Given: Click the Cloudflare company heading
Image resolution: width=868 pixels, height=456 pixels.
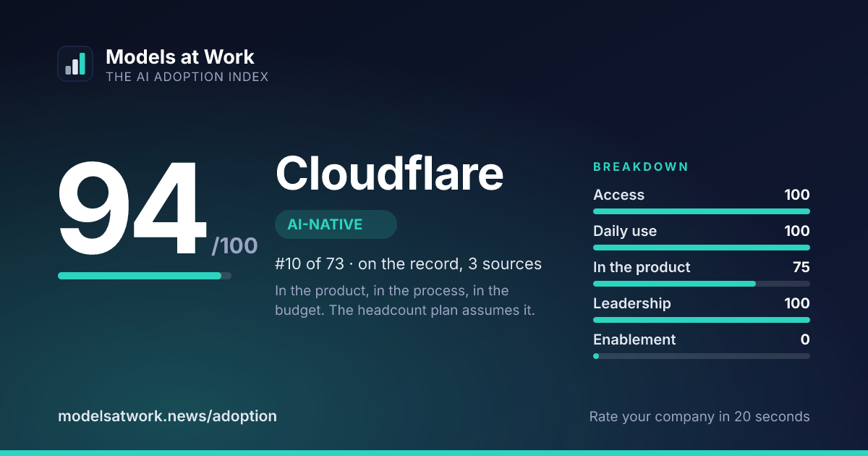Looking at the screenshot, I should [x=389, y=174].
